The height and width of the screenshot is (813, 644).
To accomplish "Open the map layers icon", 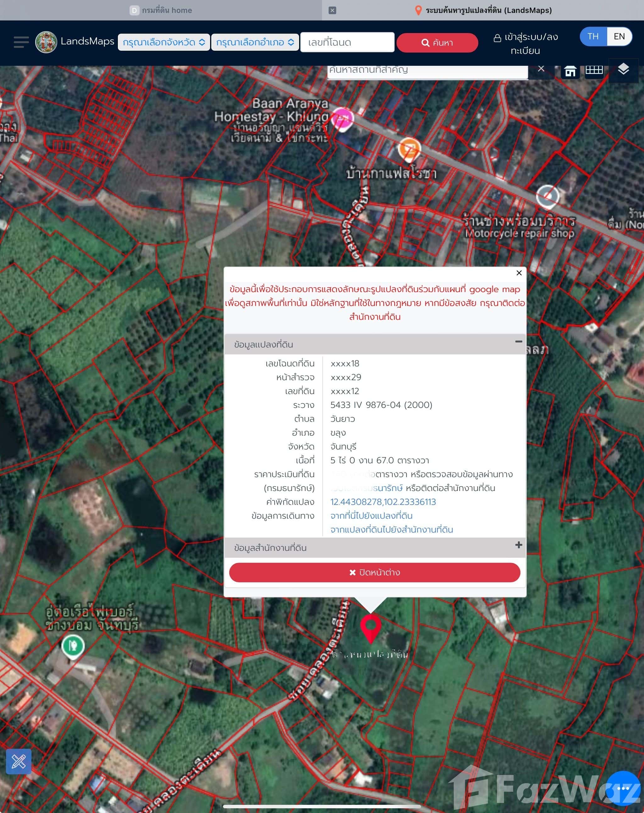I will 623,69.
